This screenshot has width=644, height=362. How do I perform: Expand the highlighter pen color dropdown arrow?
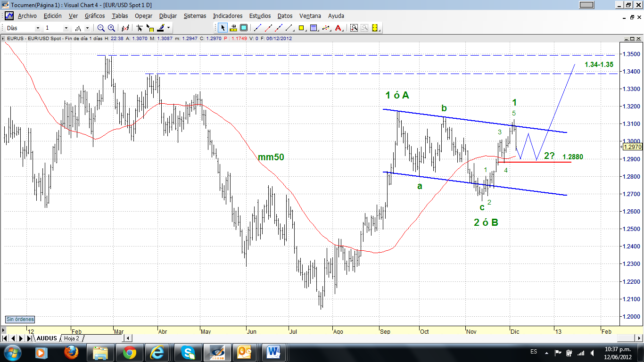point(168,28)
